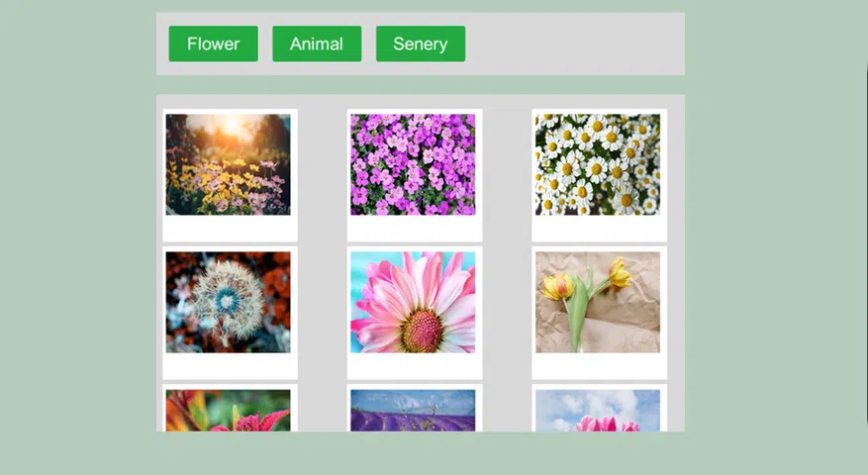Click empty gray area right of Senery button
The width and height of the screenshot is (868, 475).
click(x=574, y=44)
